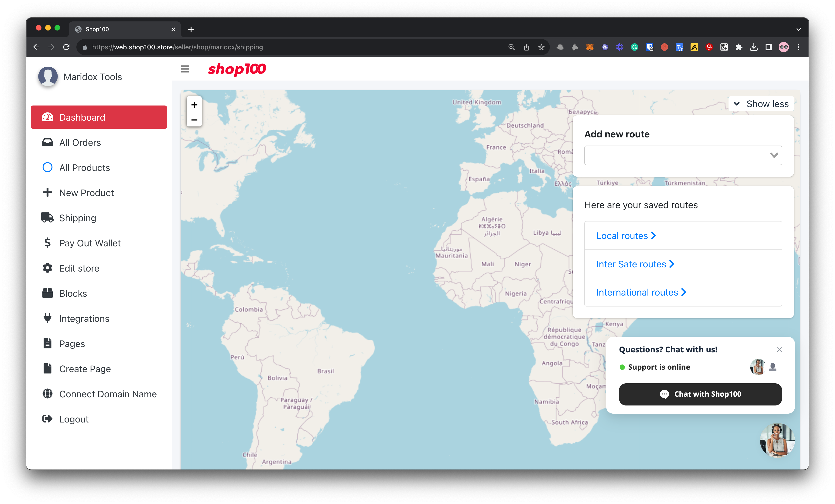Zoom out on the map
Screen dimensions: 835x504
point(194,119)
